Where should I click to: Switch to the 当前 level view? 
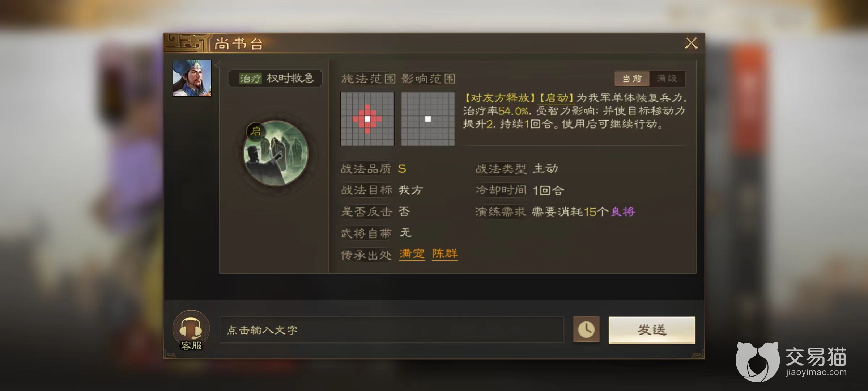point(632,79)
